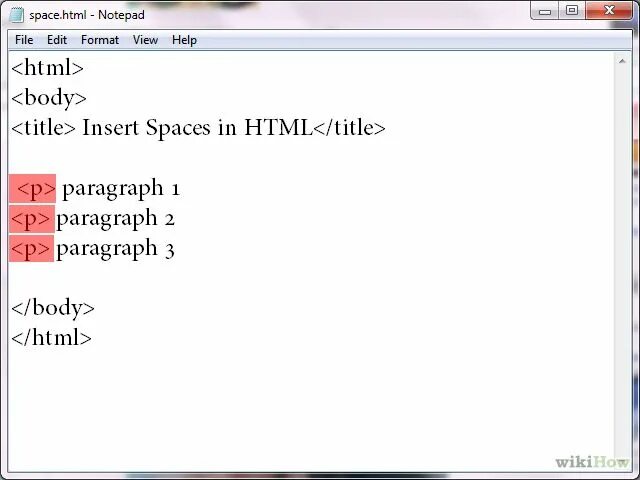
Task: Click the </body> closing tag
Action: 53,308
